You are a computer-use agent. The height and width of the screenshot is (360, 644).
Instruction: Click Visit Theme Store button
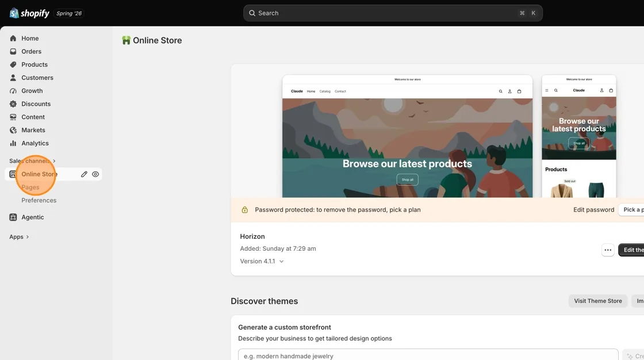[x=598, y=301]
